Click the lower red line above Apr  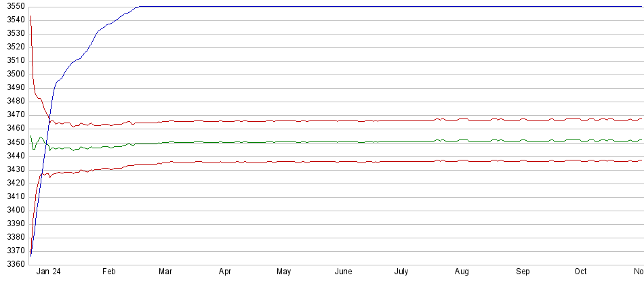(x=226, y=162)
